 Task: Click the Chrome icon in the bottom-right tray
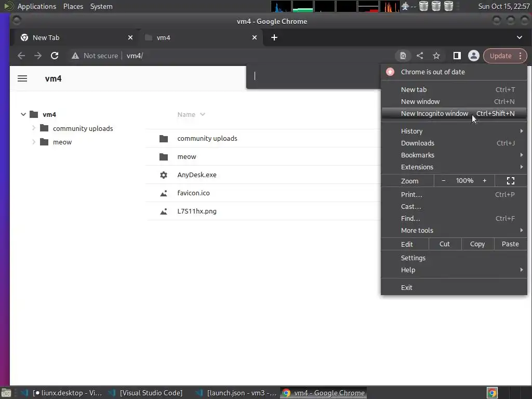(x=492, y=393)
